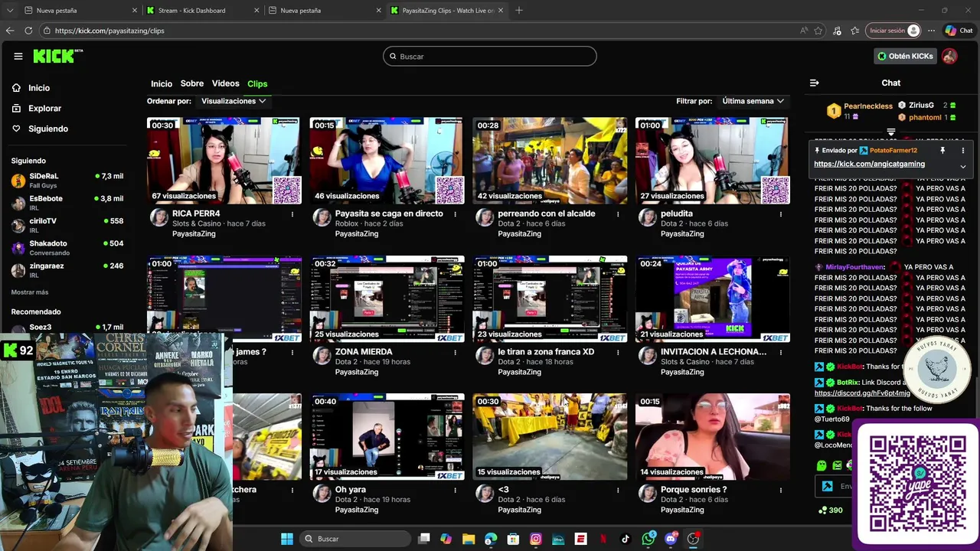This screenshot has width=980, height=551.
Task: Open options menu for le tiran a zona franca
Action: point(618,352)
